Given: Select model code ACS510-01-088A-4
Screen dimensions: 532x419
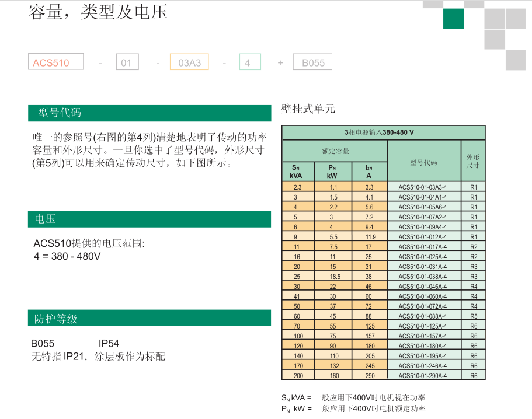Looking at the screenshot, I should coord(423,316).
